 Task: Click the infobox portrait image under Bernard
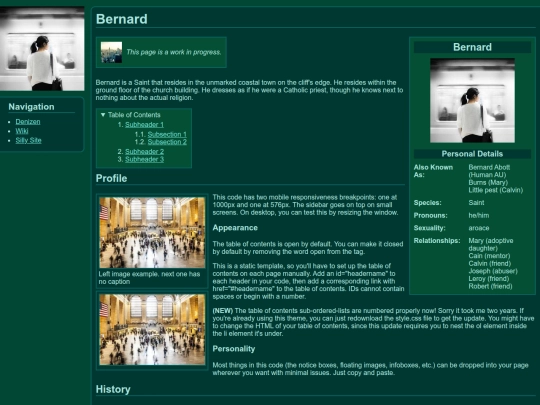pyautogui.click(x=472, y=100)
